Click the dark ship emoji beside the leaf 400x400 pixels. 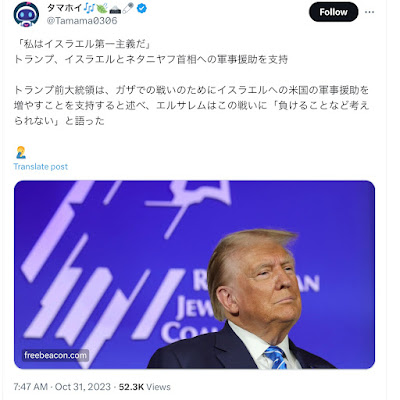point(115,9)
